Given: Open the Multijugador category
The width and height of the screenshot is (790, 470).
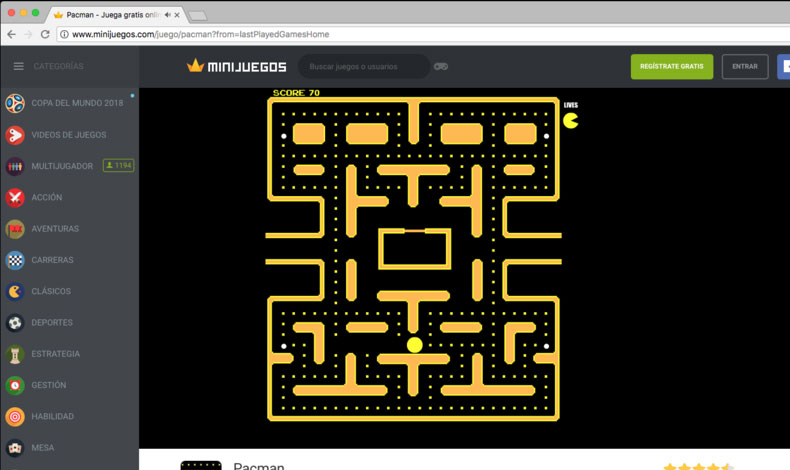Looking at the screenshot, I should 62,166.
